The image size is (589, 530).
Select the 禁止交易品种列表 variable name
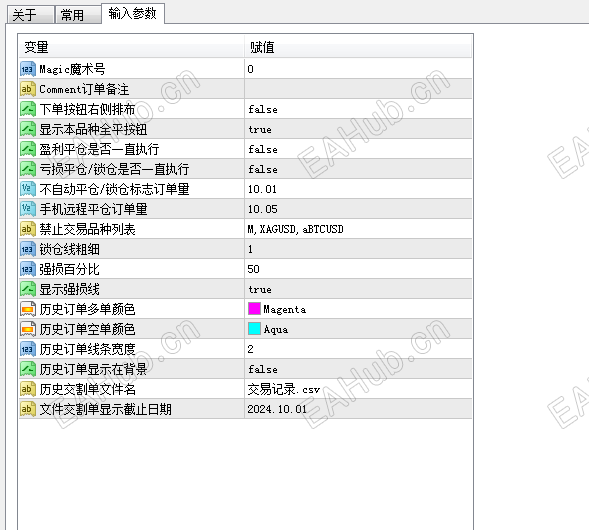(x=87, y=229)
